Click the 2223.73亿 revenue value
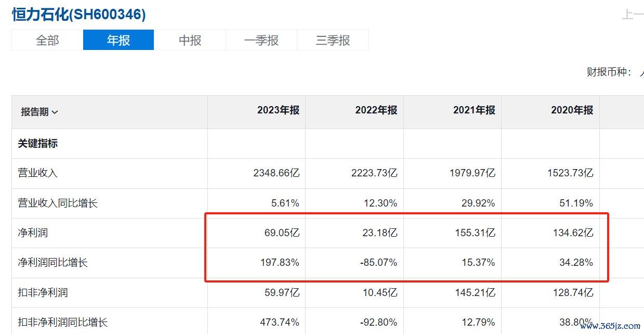644x334 pixels. pyautogui.click(x=374, y=173)
